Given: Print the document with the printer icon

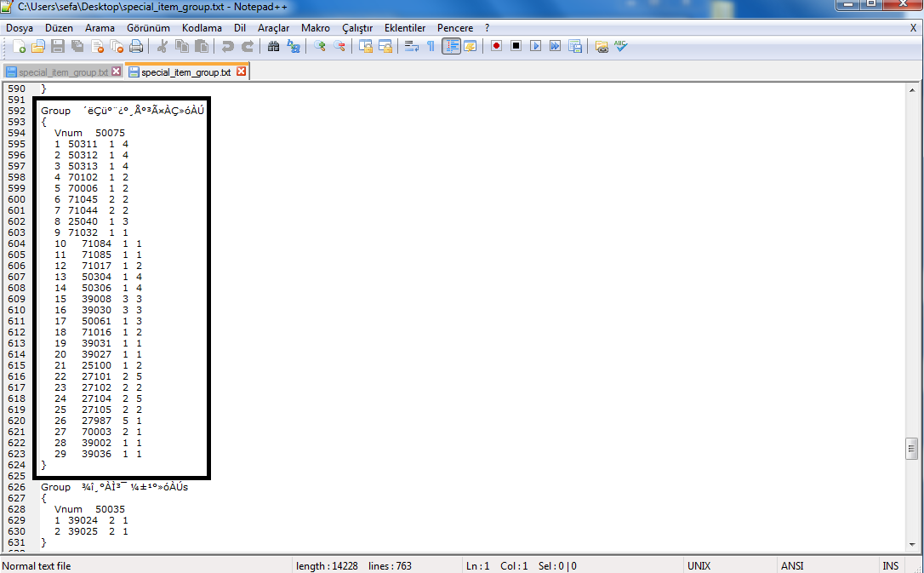Looking at the screenshot, I should pyautogui.click(x=136, y=46).
